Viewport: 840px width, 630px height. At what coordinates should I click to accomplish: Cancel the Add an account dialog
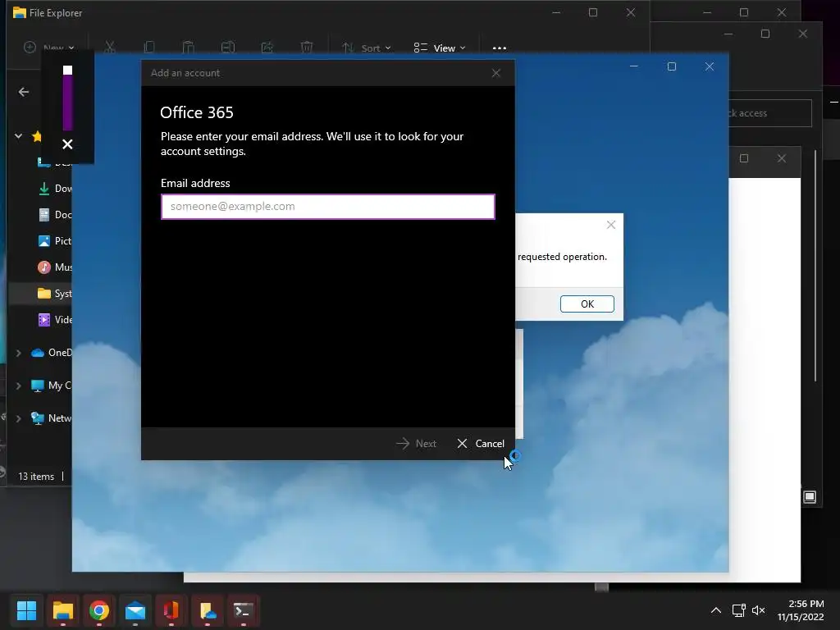(x=481, y=444)
